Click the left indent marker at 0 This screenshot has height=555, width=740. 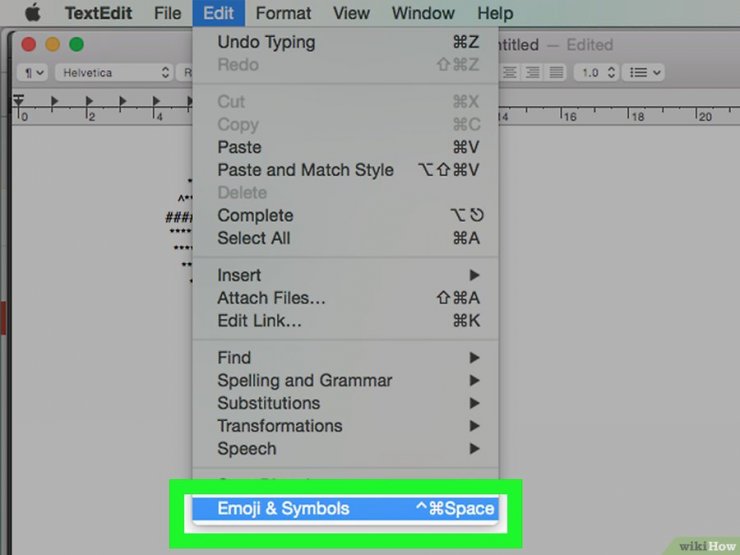click(x=18, y=100)
